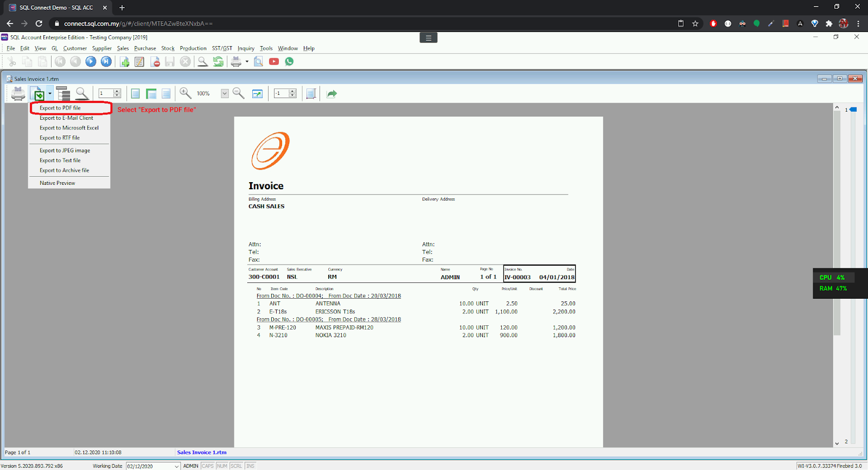This screenshot has width=868, height=470.
Task: Open the Working Date dropdown
Action: pyautogui.click(x=176, y=466)
